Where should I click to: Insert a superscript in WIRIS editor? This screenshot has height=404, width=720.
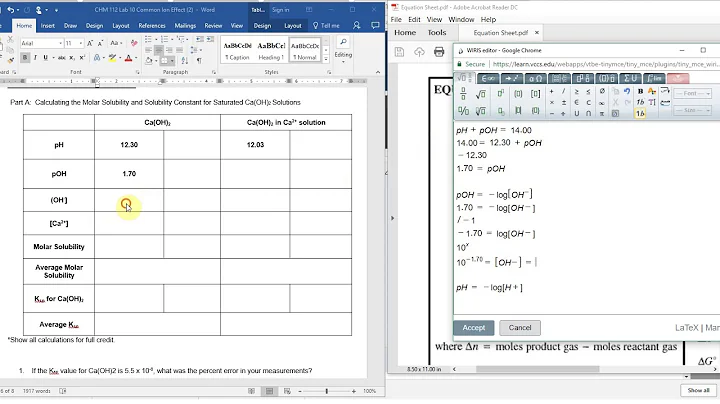point(500,94)
